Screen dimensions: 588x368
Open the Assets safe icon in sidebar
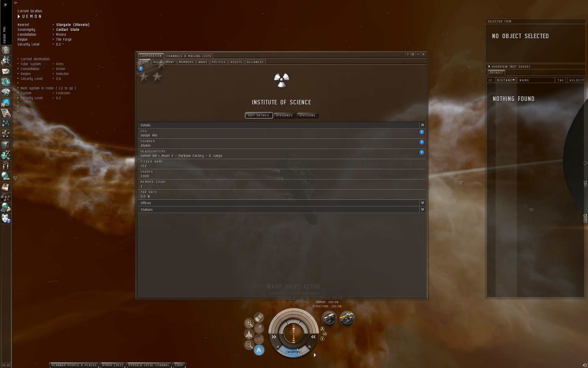coord(6,144)
